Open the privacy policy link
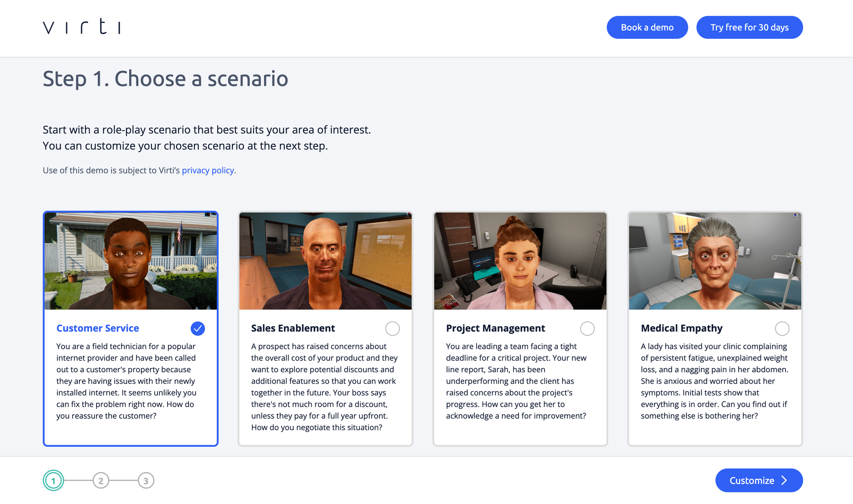 click(208, 171)
